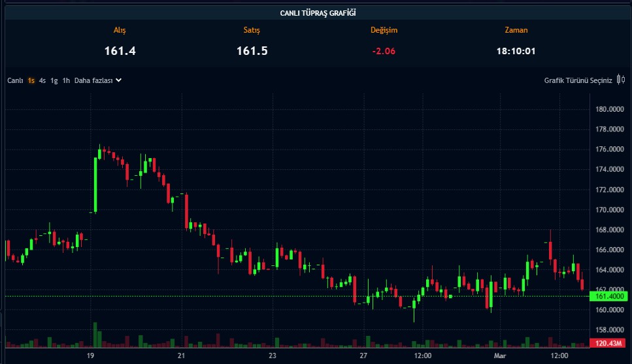Switch to the 1g timeframe
This screenshot has height=364, width=632.
coord(54,80)
